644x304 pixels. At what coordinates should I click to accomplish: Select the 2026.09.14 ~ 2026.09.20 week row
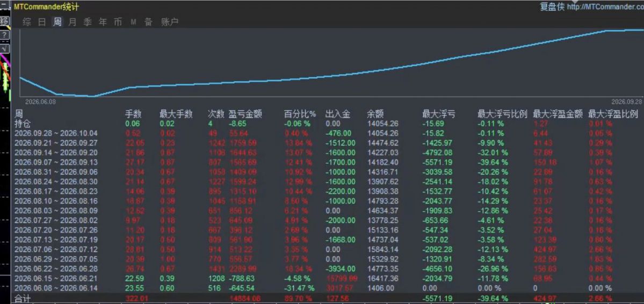(x=327, y=153)
